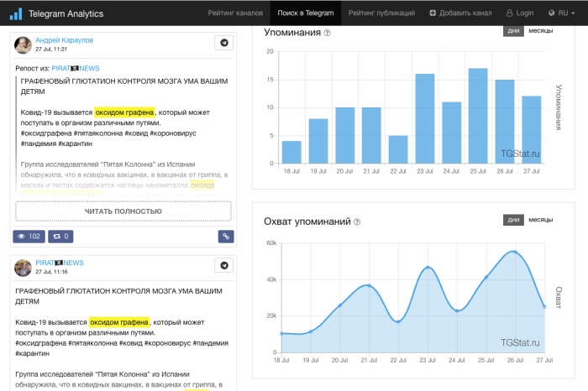Click the reposts counter showing 0
Image resolution: width=588 pixels, height=391 pixels.
[x=60, y=237]
